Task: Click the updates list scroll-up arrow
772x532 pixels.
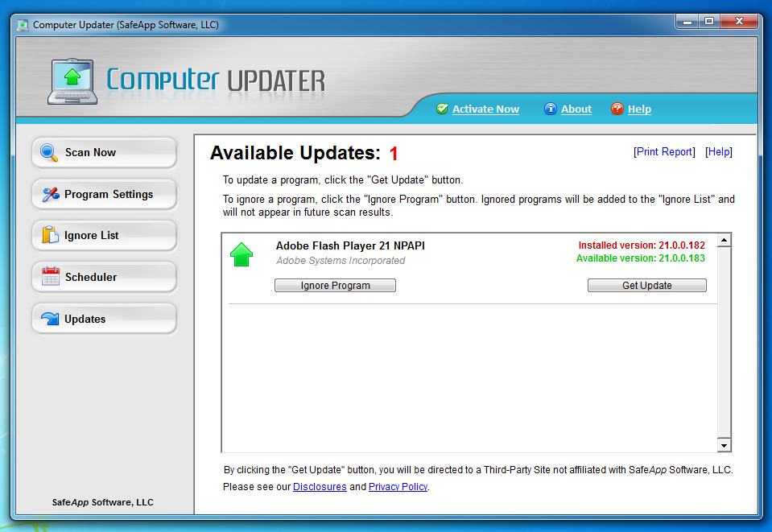Action: (x=724, y=240)
